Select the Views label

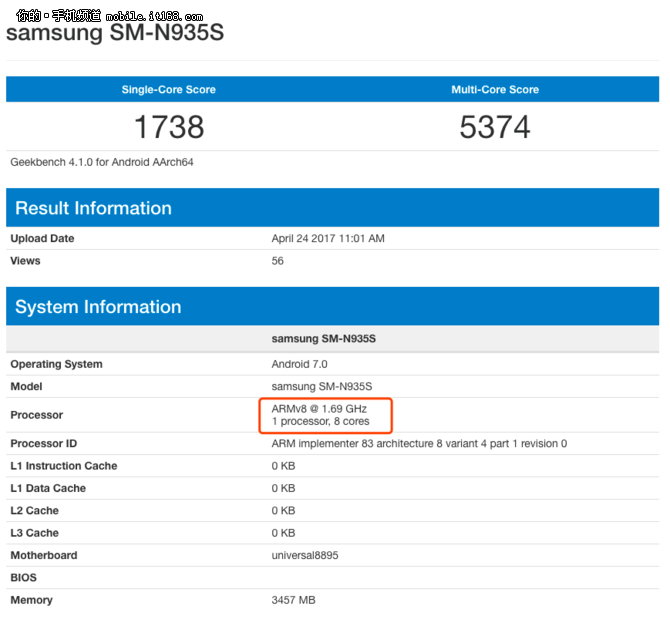point(25,261)
